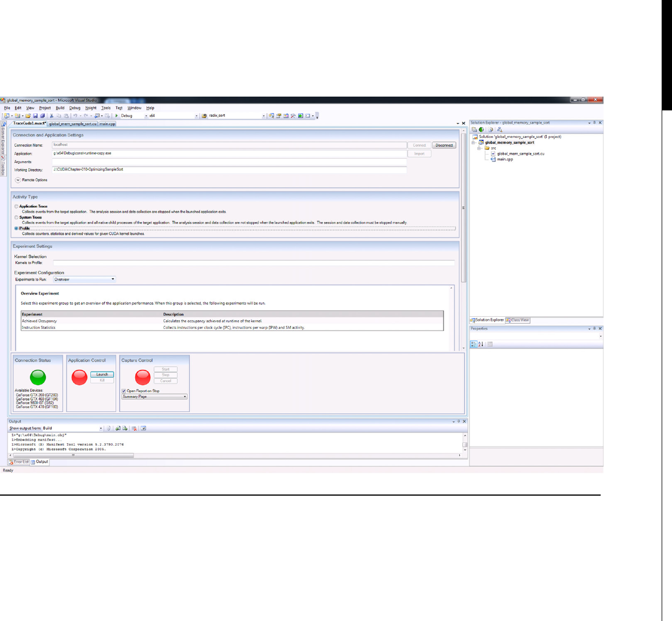
Task: Click the Open File folder icon
Action: point(28,116)
